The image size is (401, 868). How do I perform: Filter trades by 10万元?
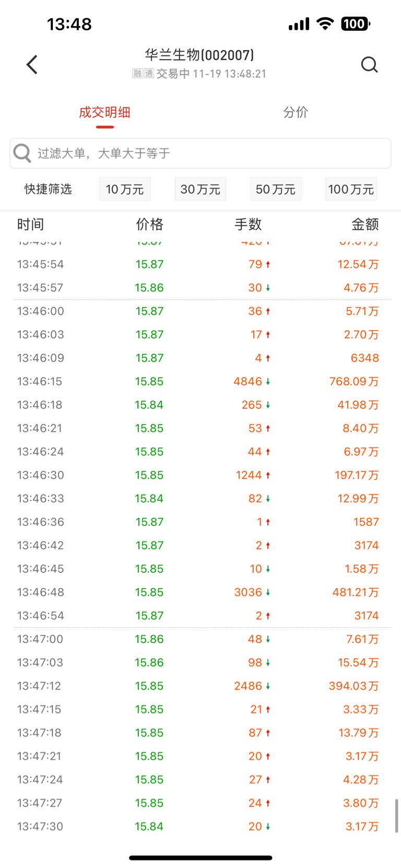(125, 189)
